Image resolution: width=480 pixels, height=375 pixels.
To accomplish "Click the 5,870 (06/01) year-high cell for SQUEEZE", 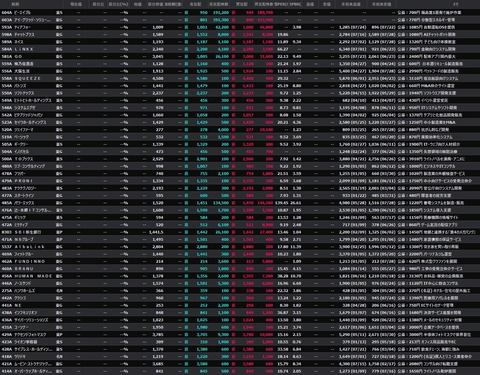I will pyautogui.click(x=353, y=79).
